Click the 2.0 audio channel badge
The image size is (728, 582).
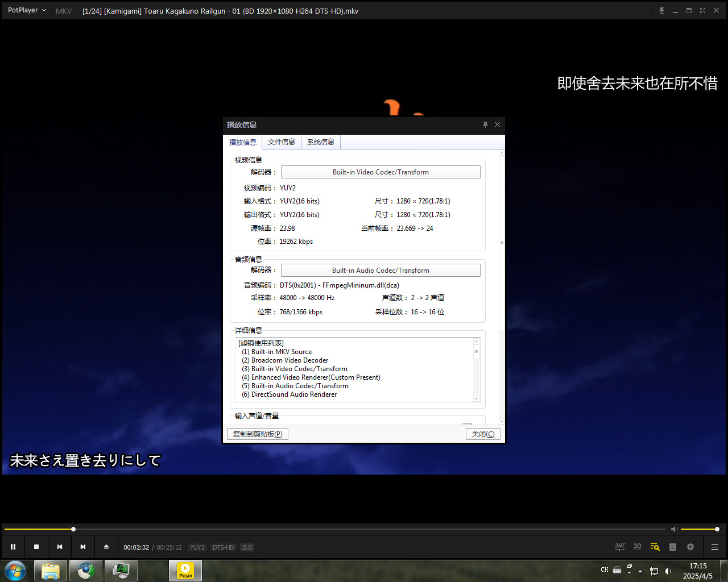point(247,547)
